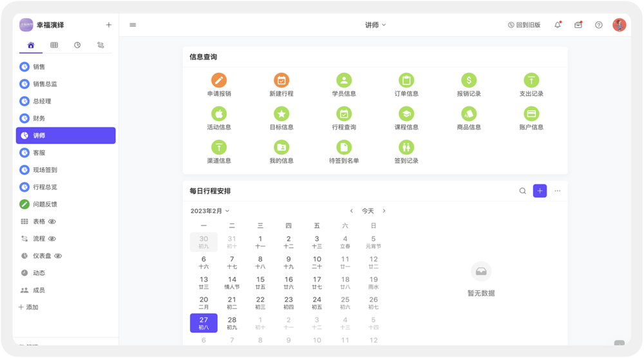644x358 pixels.
Task: Open the 账户信息 card icon
Action: pyautogui.click(x=531, y=114)
